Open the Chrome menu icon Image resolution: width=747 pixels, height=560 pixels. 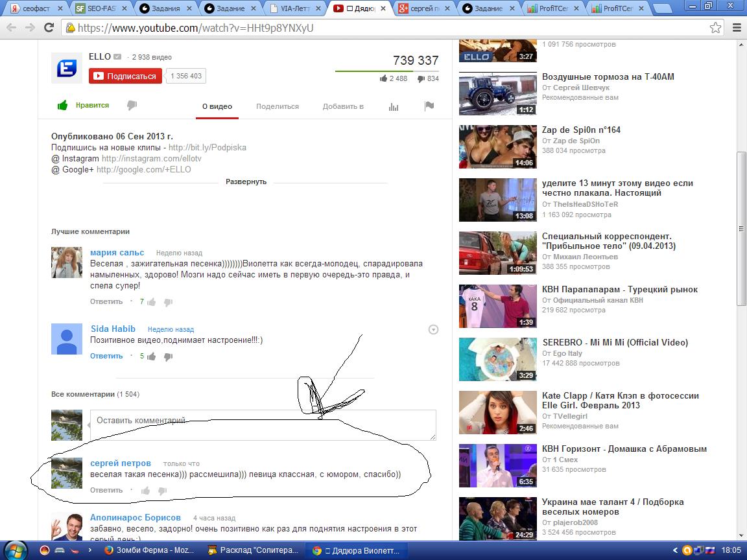click(x=737, y=28)
